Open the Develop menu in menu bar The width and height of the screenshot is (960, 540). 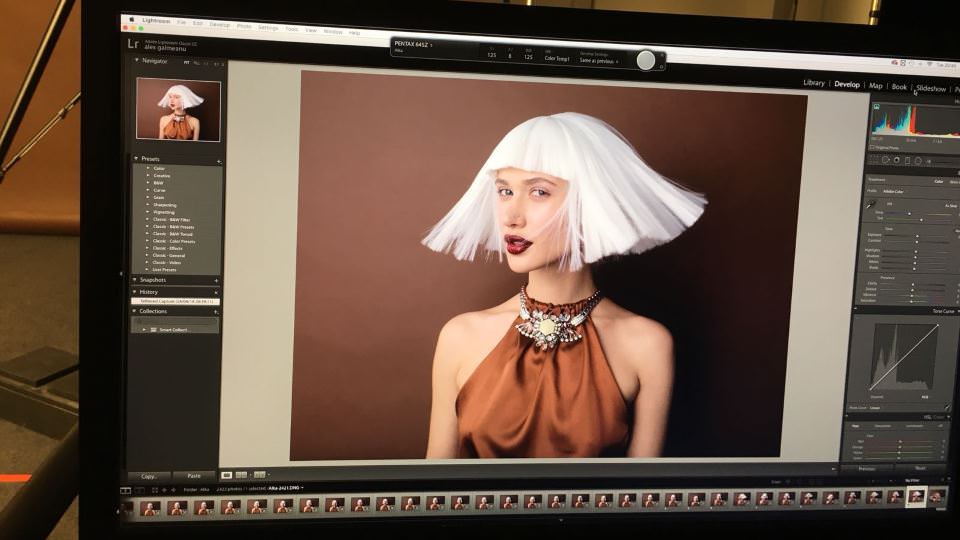(219, 24)
